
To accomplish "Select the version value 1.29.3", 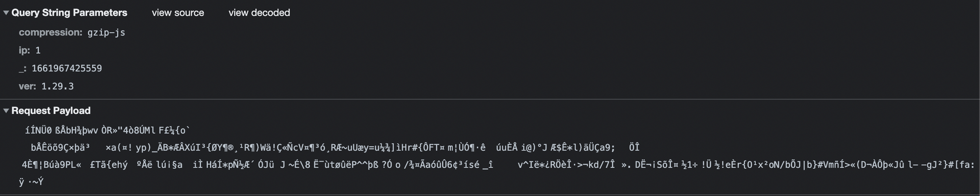I will pyautogui.click(x=57, y=87).
